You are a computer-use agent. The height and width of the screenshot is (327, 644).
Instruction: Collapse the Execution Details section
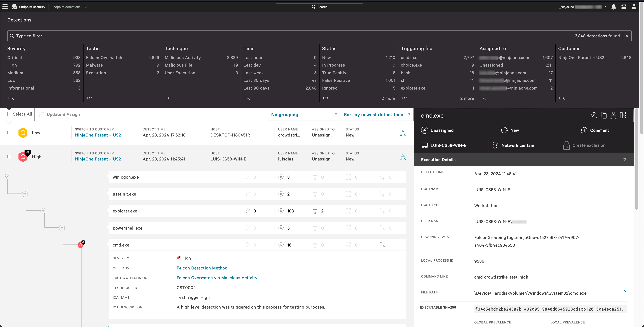[625, 159]
